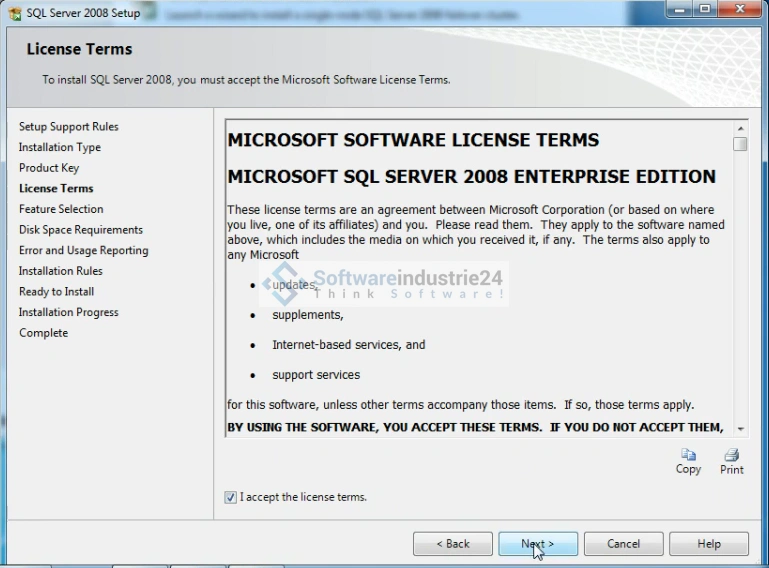The height and width of the screenshot is (568, 769).
Task: Select Error and Usage Reporting step
Action: (83, 250)
